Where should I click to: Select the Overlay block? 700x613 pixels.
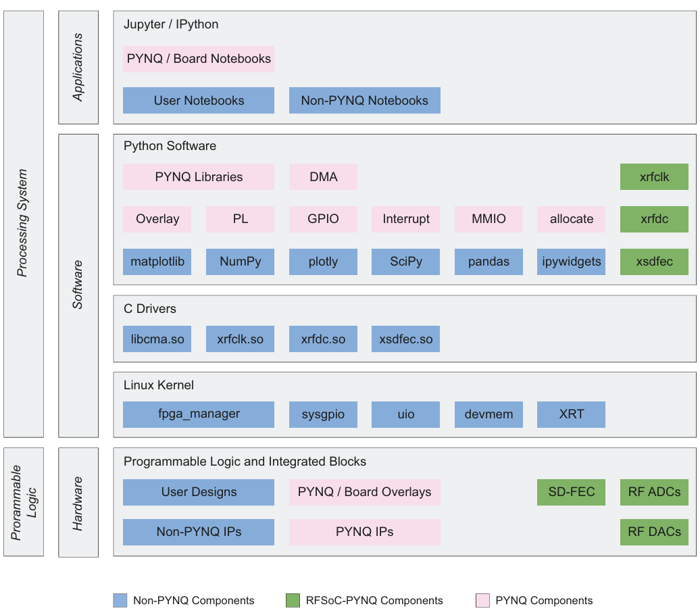tap(157, 219)
